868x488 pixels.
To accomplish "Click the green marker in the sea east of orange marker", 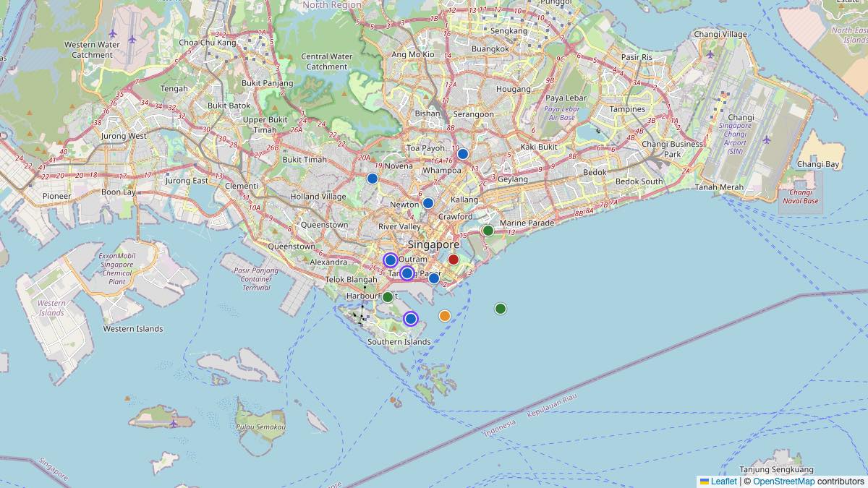I will pyautogui.click(x=501, y=309).
